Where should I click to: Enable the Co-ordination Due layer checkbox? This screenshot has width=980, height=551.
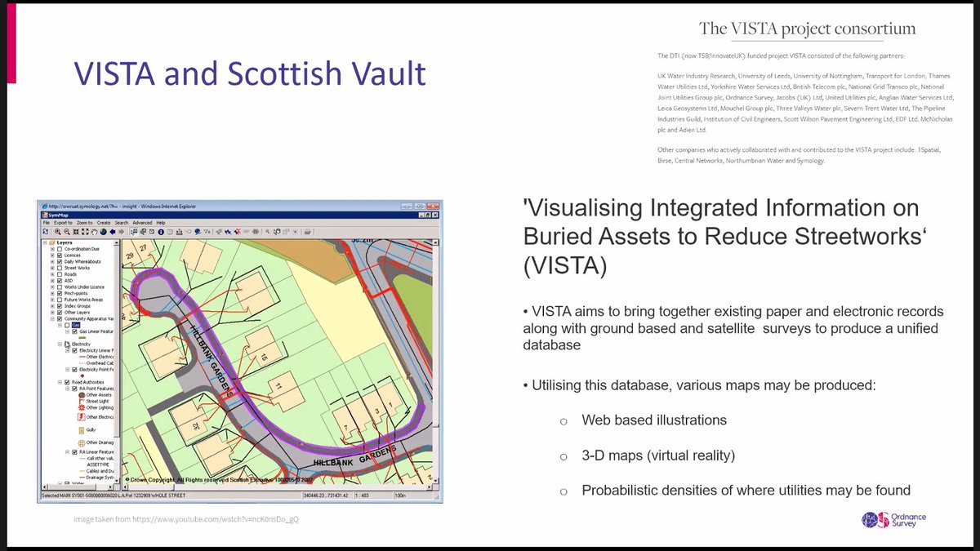point(60,249)
